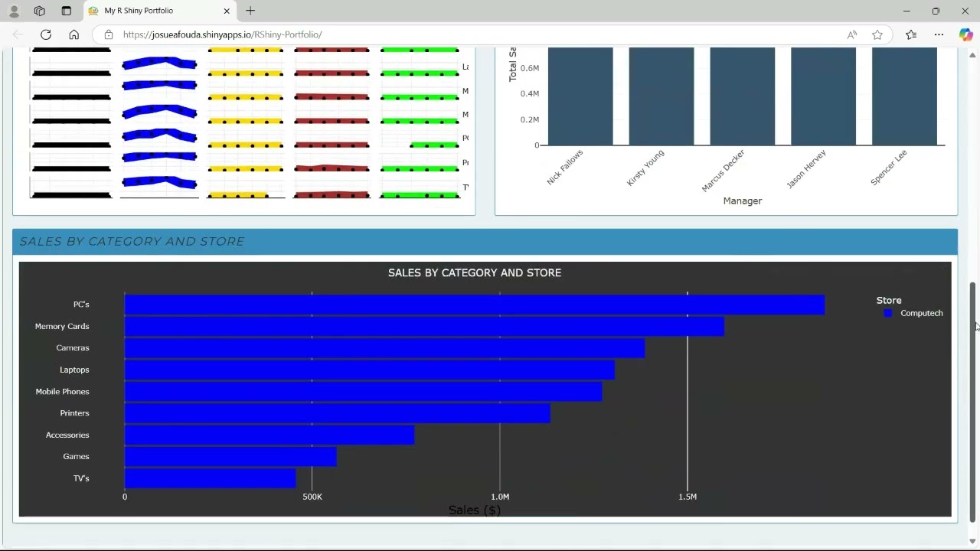Activate the Read aloud icon
The image size is (980, 551).
[x=852, y=34]
